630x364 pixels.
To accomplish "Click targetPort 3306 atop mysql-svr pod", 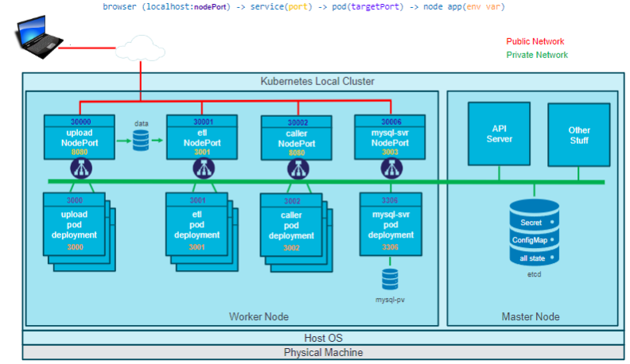I will (390, 200).
